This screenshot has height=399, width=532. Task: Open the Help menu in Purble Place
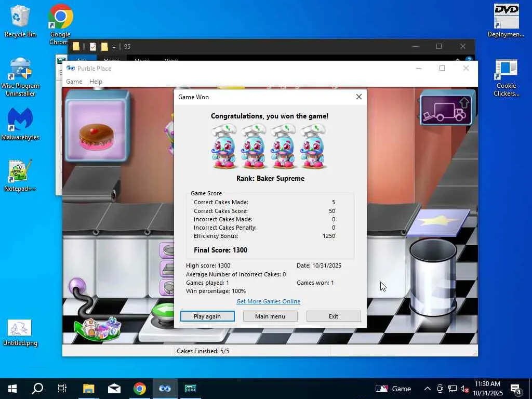[96, 82]
